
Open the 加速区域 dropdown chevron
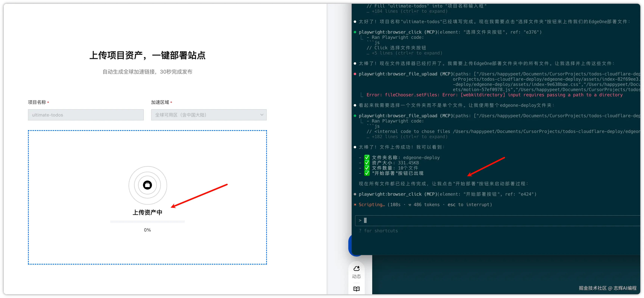262,115
